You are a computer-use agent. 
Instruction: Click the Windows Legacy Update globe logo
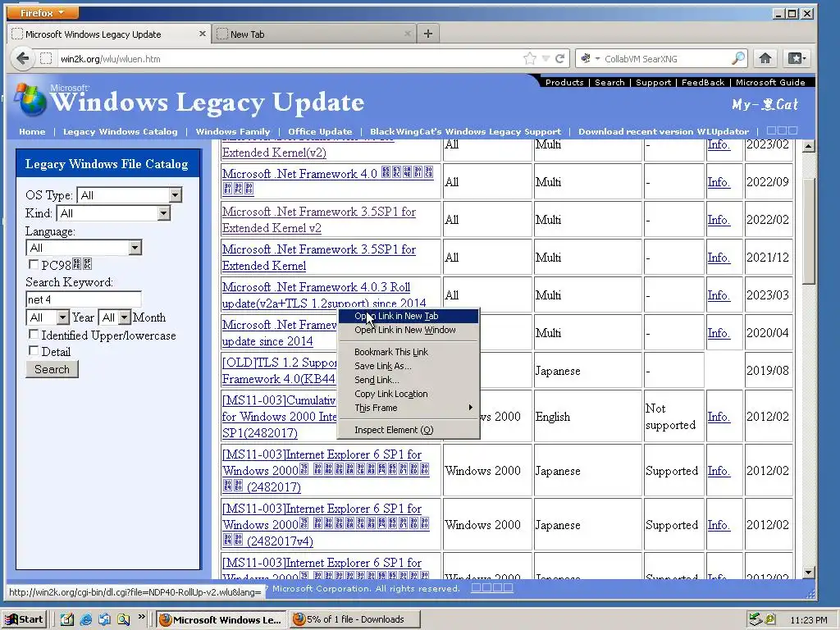[x=30, y=98]
